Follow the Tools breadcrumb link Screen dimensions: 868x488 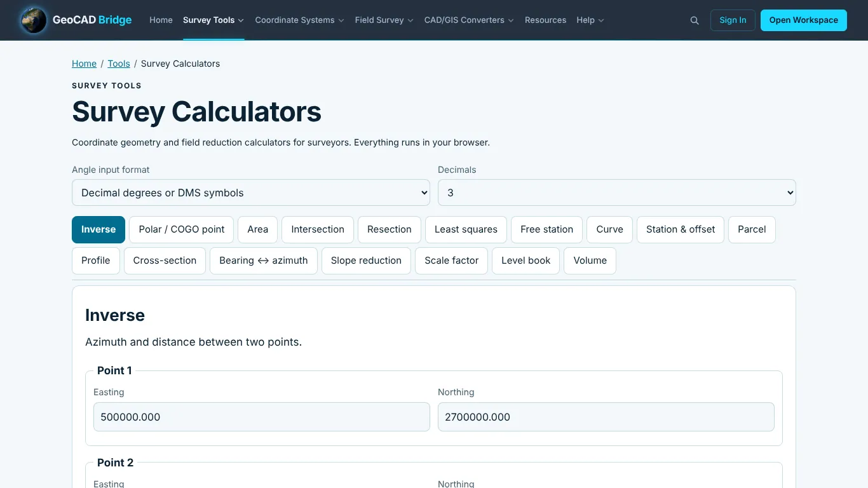(x=119, y=64)
